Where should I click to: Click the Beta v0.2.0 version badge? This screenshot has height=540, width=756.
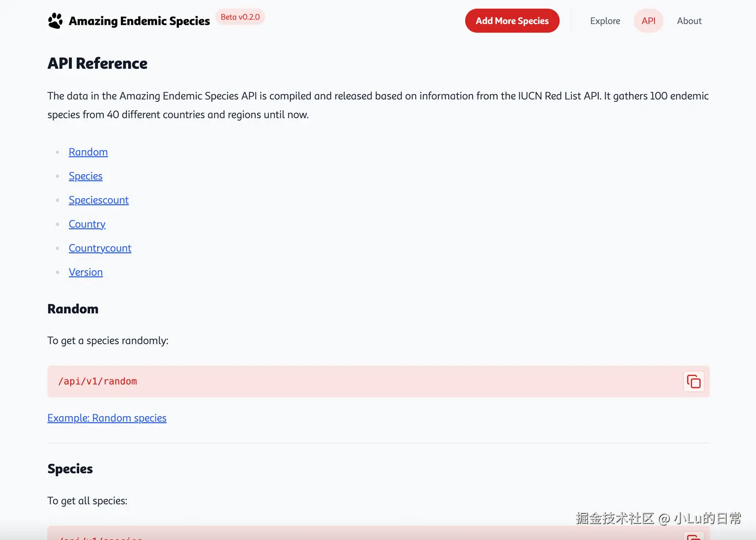coord(240,17)
